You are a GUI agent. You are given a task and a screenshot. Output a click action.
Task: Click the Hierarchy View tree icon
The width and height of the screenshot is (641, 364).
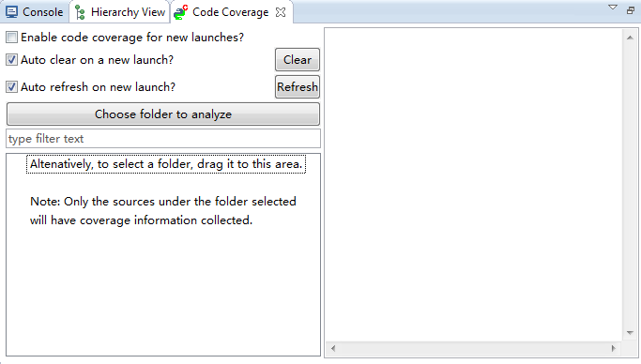click(80, 12)
